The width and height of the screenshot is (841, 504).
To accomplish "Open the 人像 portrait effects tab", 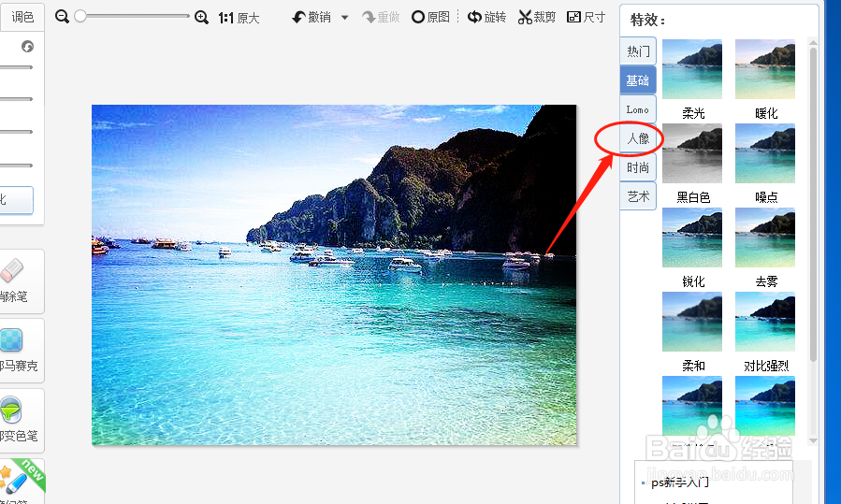I will 638,138.
